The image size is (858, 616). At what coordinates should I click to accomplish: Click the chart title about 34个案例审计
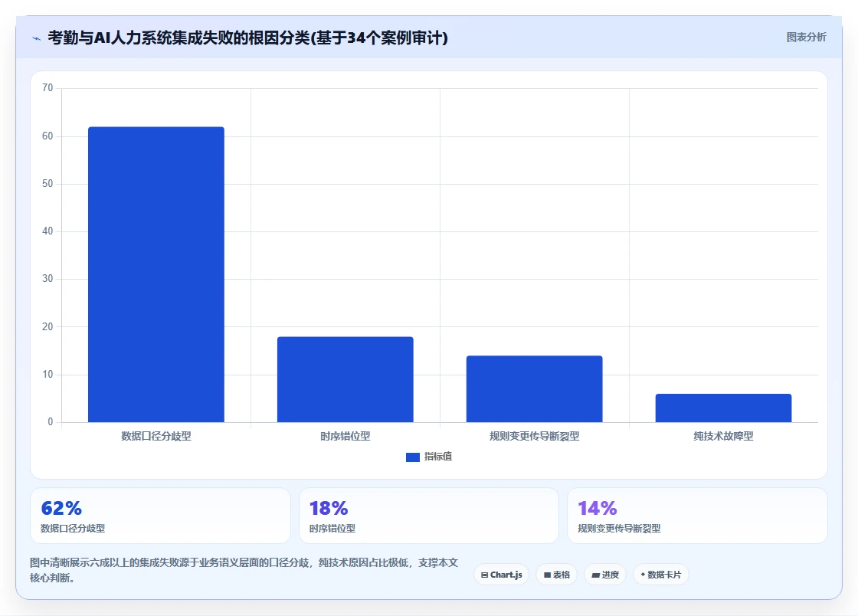(x=248, y=38)
